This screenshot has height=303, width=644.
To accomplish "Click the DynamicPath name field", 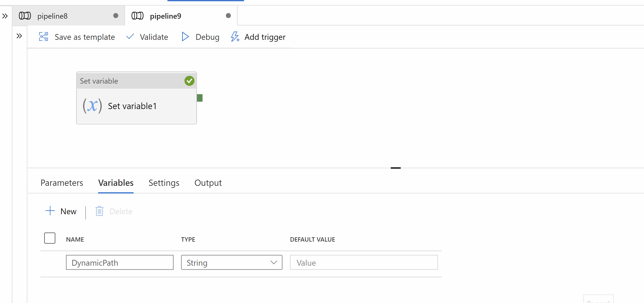I will (x=119, y=263).
